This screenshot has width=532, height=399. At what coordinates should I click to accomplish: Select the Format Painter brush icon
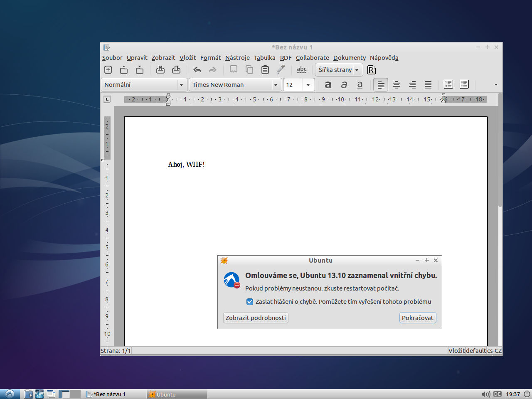[x=281, y=70]
